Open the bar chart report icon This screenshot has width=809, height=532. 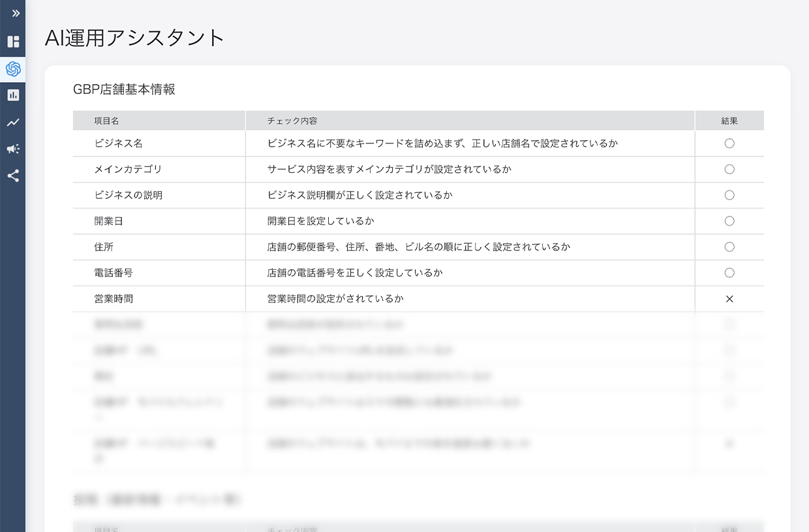click(13, 95)
